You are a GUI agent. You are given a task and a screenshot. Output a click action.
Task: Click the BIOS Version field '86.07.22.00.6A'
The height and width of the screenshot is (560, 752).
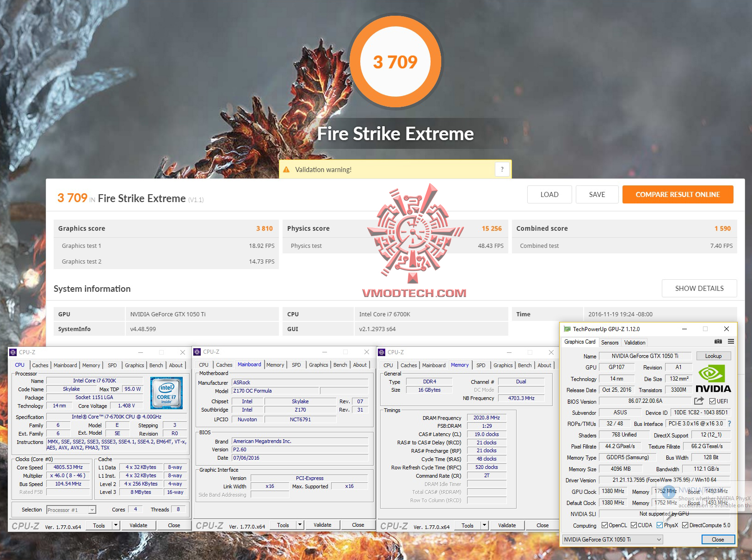click(645, 401)
